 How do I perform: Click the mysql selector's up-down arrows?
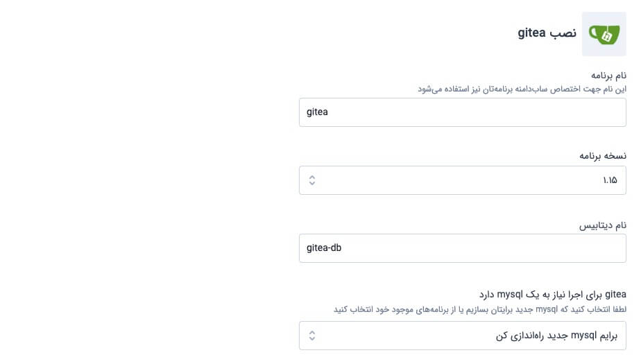(x=312, y=336)
